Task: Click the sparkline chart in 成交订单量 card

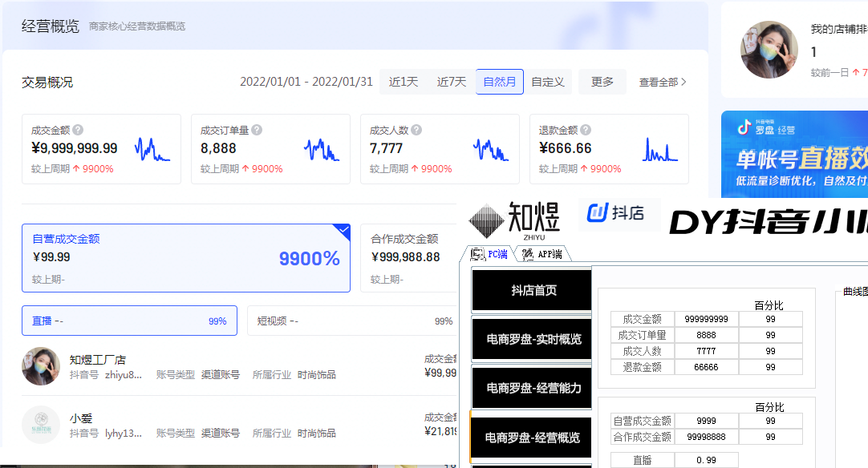Action: click(321, 151)
